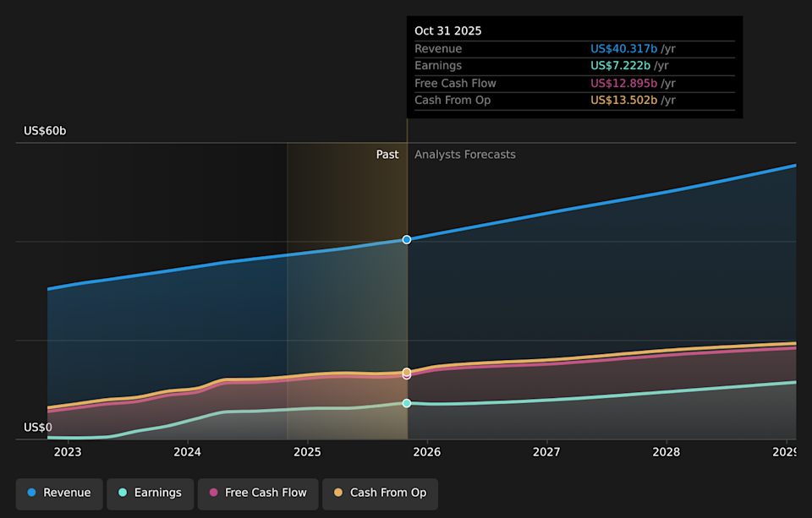The height and width of the screenshot is (518, 812).
Task: Select the 2024 x-axis label
Action: (x=187, y=452)
